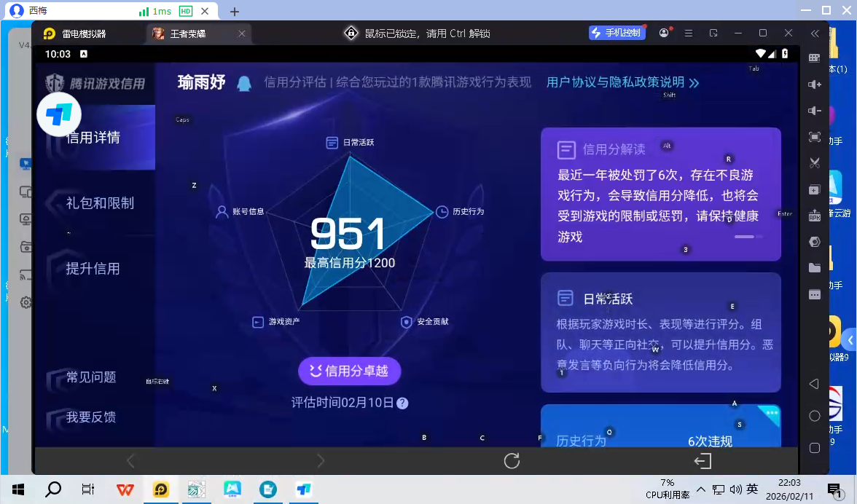Click the 手机控制 button
This screenshot has height=504, width=857.
coord(617,33)
